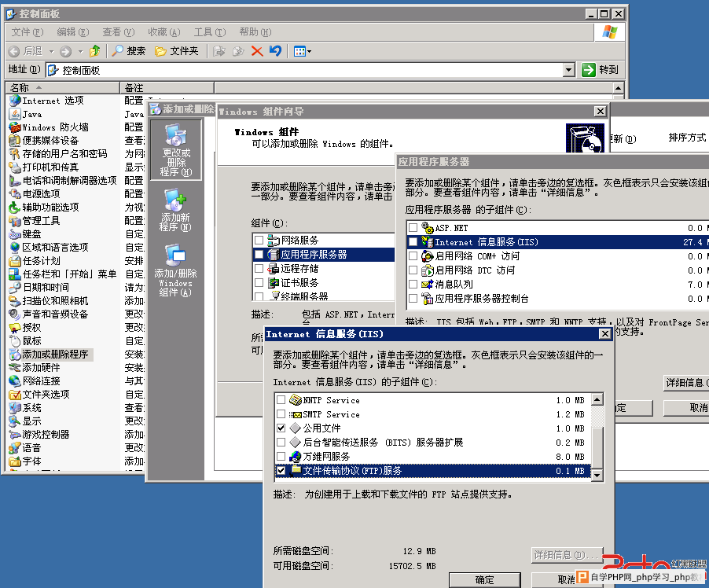Click the green Go (转到) button
This screenshot has height=588, width=709.
click(600, 70)
